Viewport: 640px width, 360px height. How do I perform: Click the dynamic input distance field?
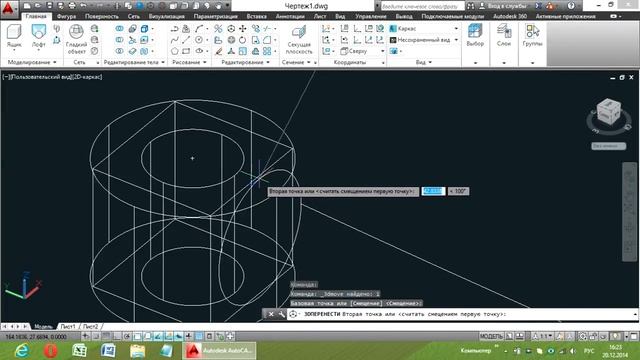[433, 191]
